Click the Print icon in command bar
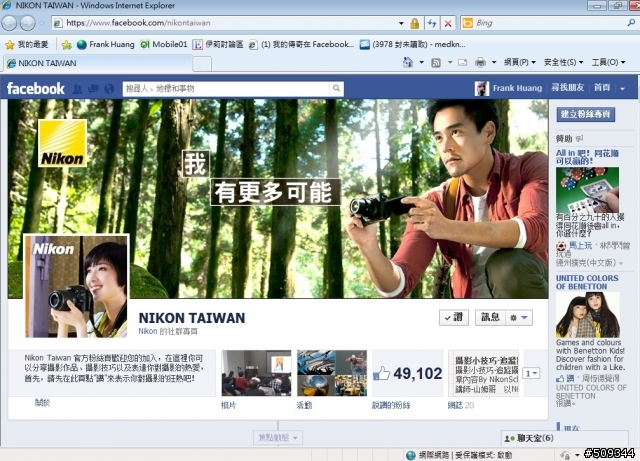Image resolution: width=640 pixels, height=461 pixels. point(480,62)
